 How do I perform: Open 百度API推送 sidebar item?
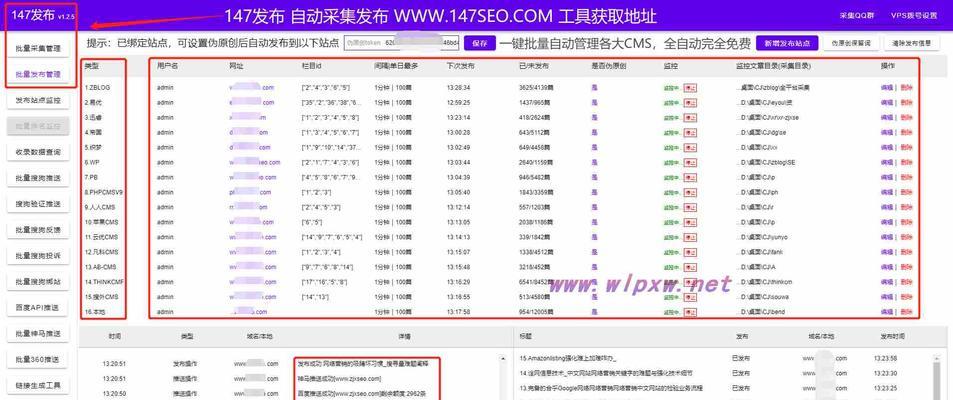tap(38, 308)
